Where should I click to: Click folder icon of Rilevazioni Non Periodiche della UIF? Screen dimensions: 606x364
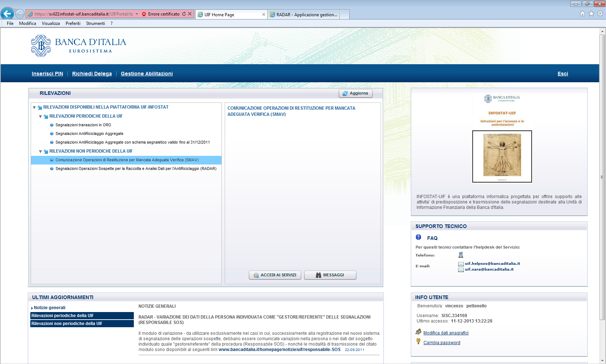[x=46, y=151]
